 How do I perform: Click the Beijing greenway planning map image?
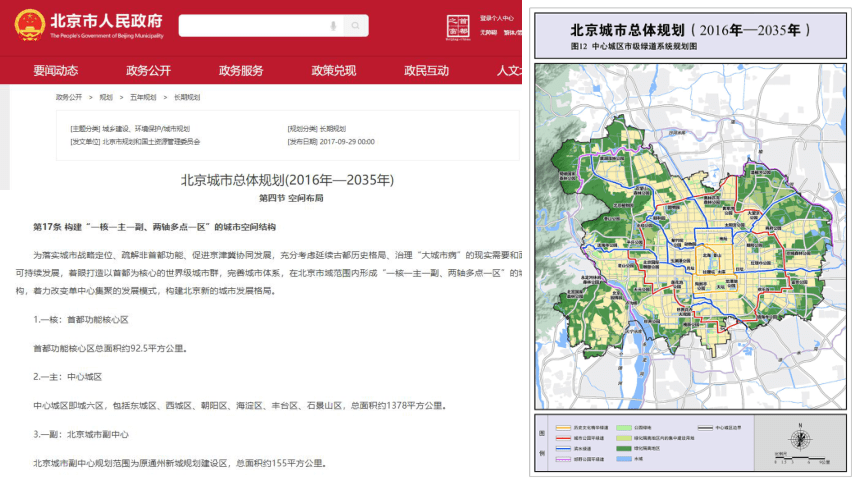[691, 237]
